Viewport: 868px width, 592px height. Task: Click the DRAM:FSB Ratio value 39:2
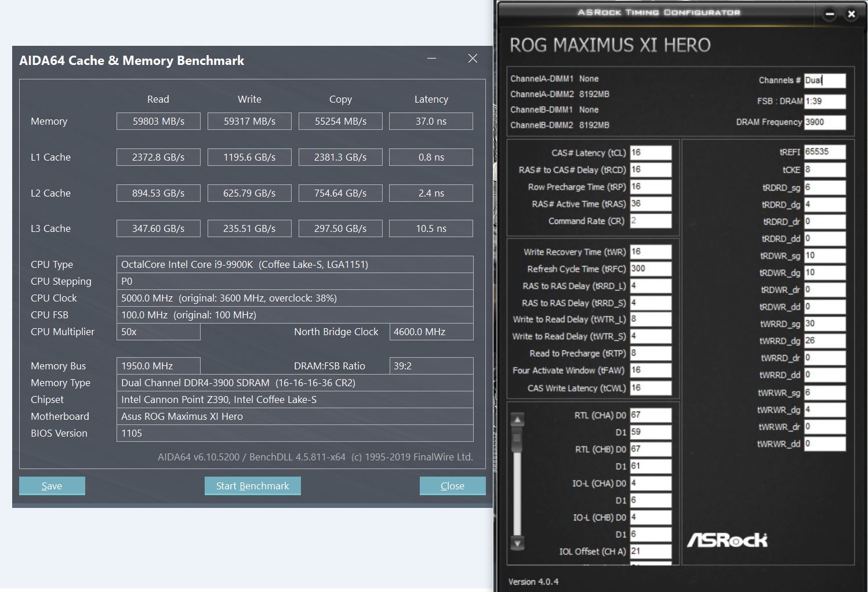[x=431, y=366]
